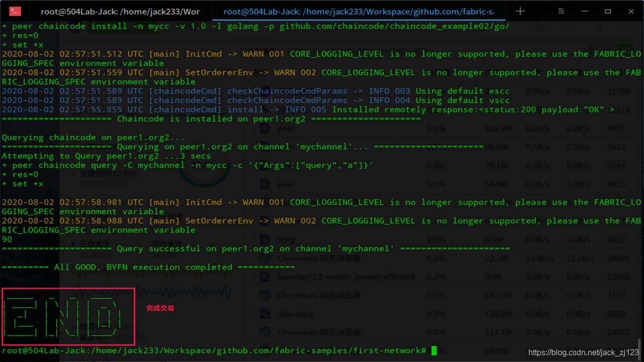Maximize the terminal window
This screenshot has width=644, height=362.
coord(608,11)
